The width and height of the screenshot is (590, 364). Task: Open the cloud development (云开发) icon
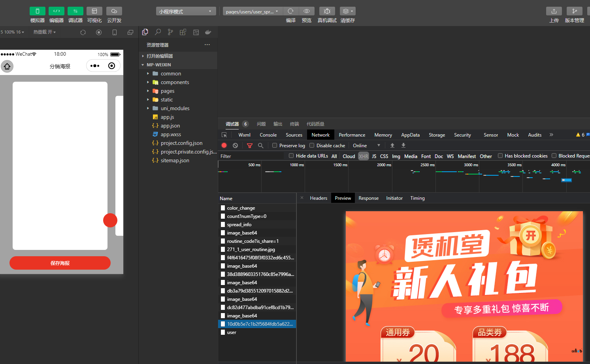[114, 11]
